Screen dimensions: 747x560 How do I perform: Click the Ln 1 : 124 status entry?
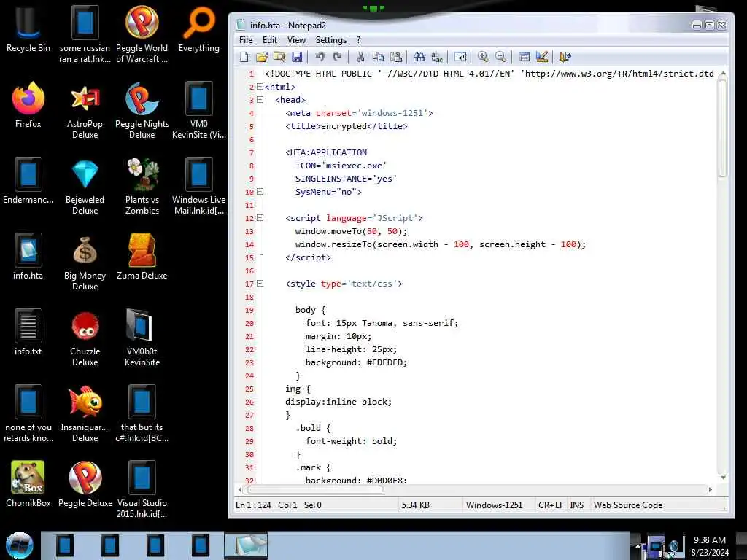pos(253,505)
